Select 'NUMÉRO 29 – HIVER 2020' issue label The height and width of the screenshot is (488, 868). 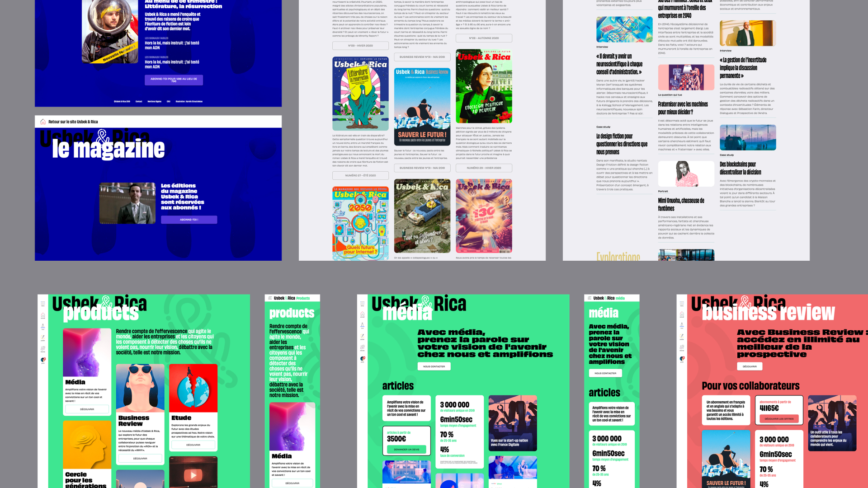pos(484,168)
